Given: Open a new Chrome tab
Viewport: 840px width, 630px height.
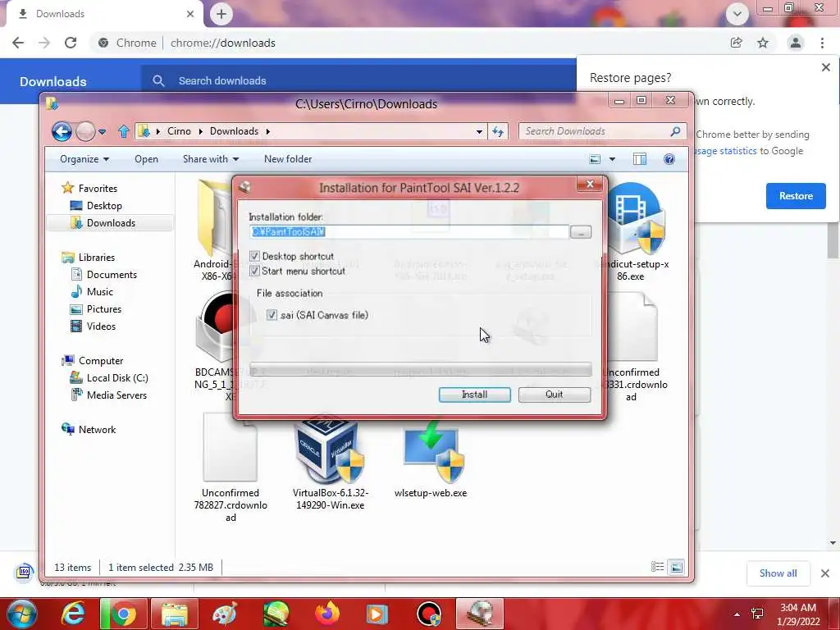Looking at the screenshot, I should coord(221,14).
